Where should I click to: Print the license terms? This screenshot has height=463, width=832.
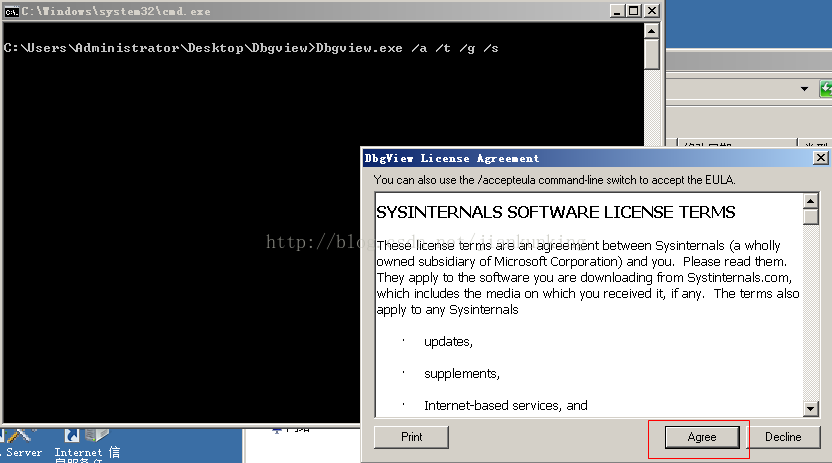pyautogui.click(x=411, y=437)
